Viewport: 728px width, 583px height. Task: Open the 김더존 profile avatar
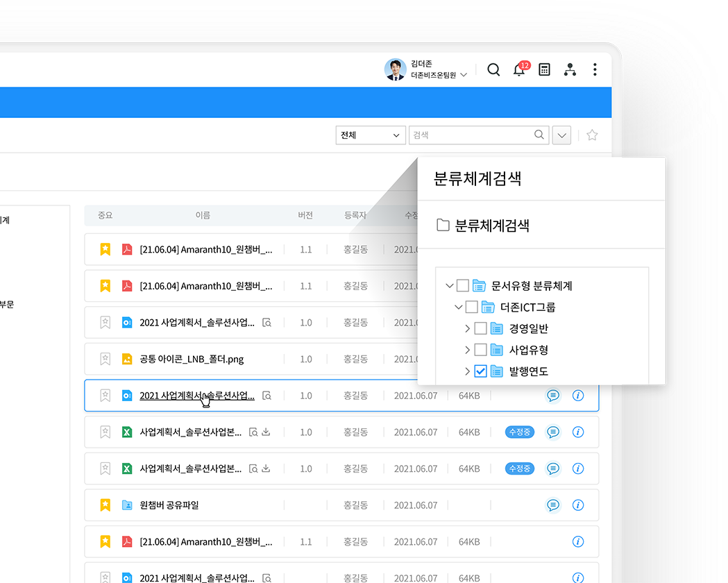click(x=395, y=69)
